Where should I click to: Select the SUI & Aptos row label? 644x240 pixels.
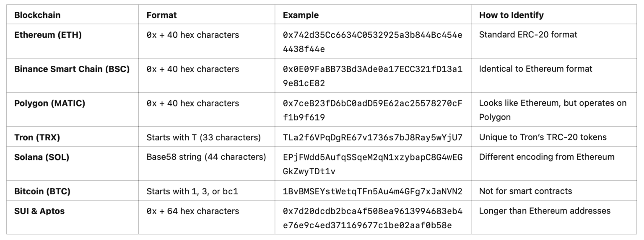pos(39,211)
